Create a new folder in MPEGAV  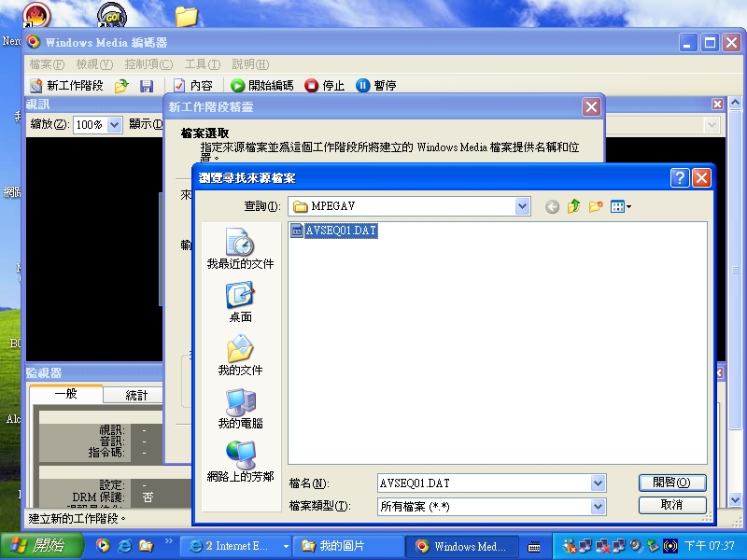click(x=596, y=206)
